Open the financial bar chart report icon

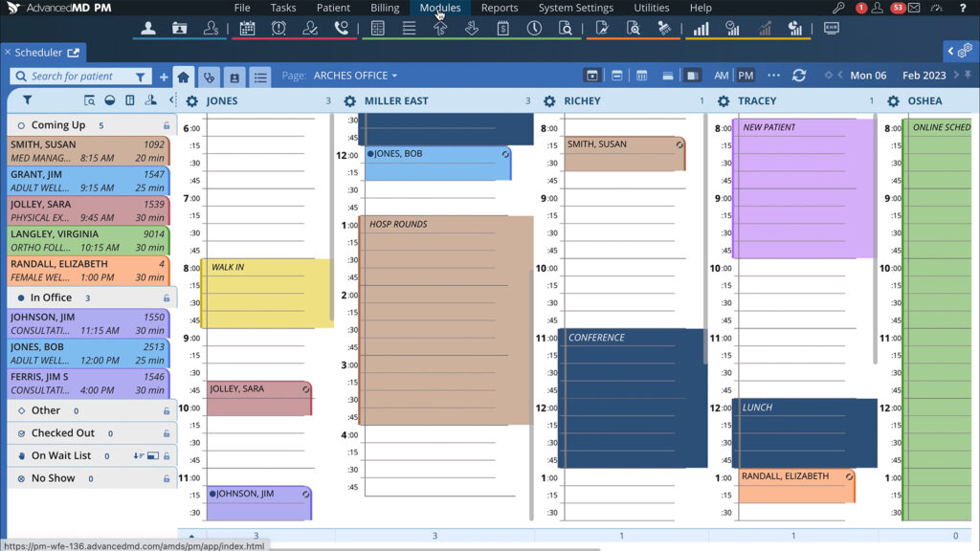702,29
